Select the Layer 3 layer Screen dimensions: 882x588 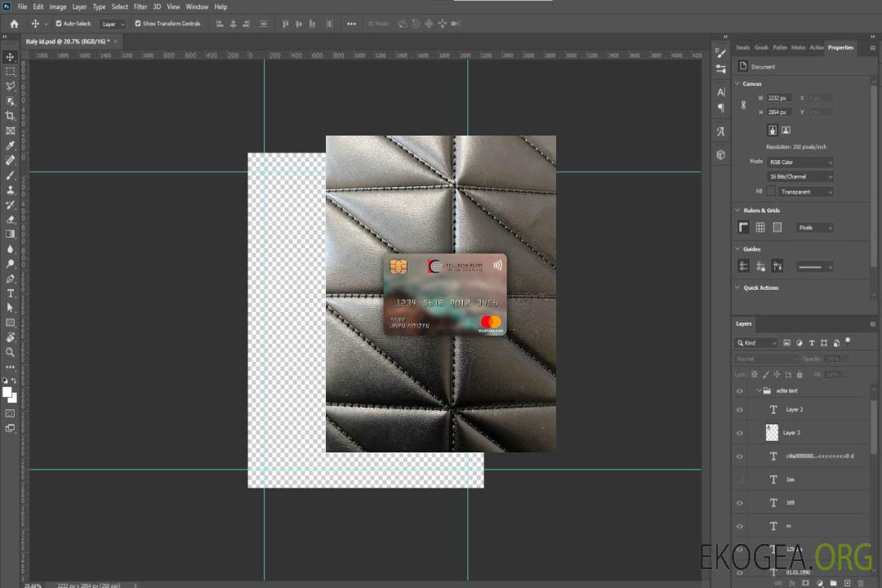coord(792,433)
